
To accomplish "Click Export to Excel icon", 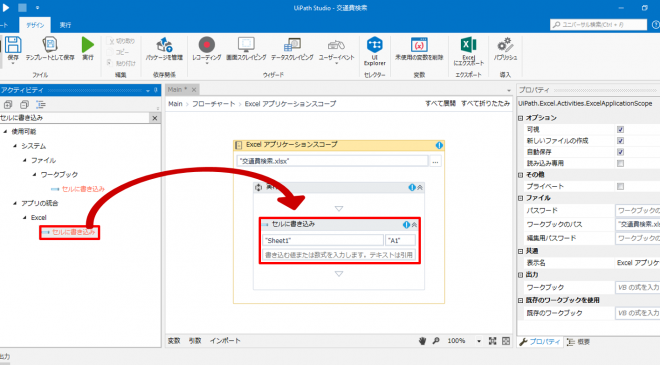I will point(468,45).
